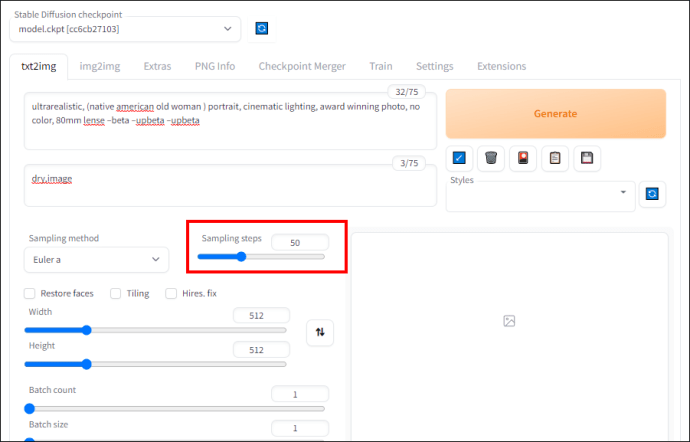Refresh the Styles list
Image resolution: width=690 pixels, height=442 pixels.
652,194
